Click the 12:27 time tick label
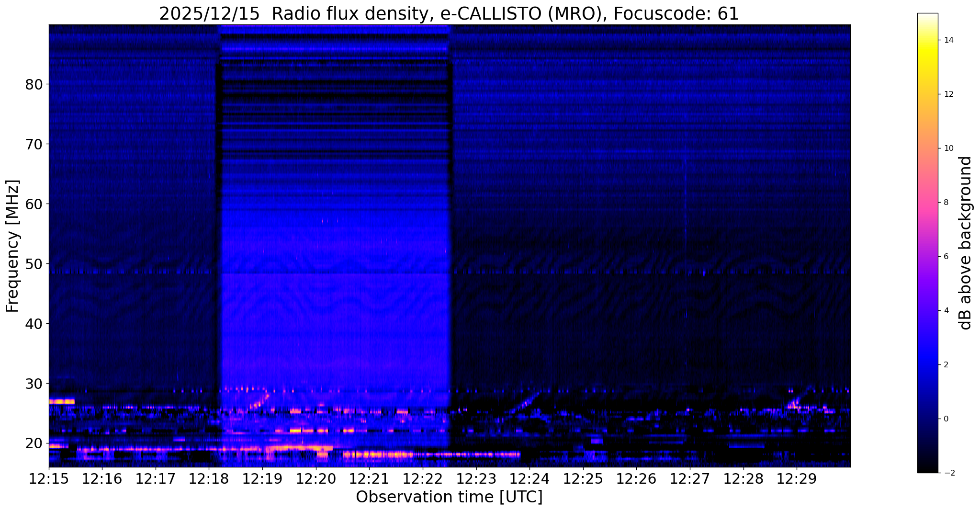 click(x=689, y=479)
